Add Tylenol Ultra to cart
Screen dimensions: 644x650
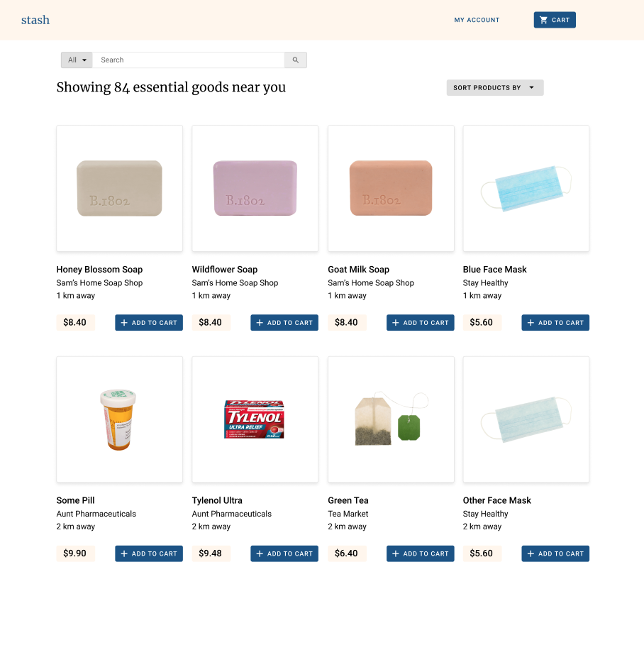[x=284, y=553]
